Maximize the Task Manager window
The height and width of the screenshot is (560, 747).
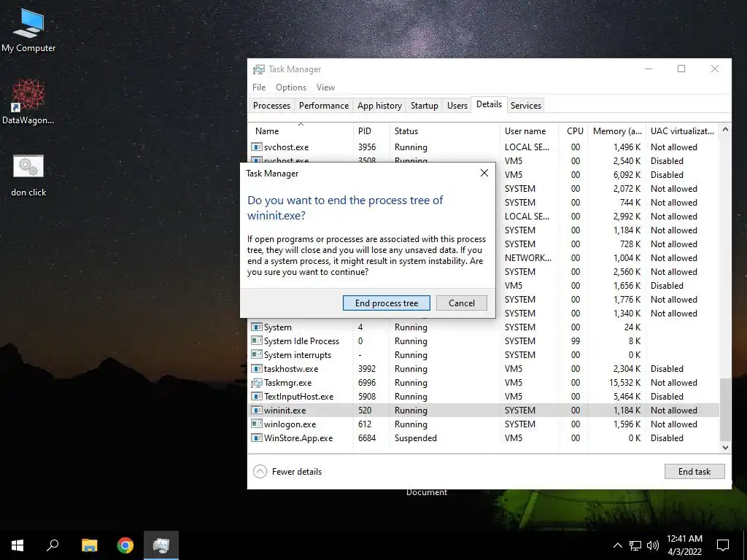pyautogui.click(x=681, y=69)
